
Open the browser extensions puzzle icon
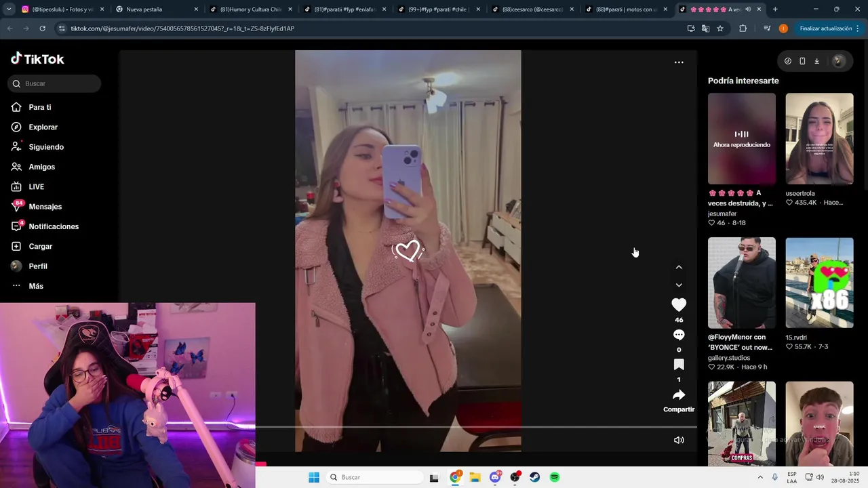743,28
